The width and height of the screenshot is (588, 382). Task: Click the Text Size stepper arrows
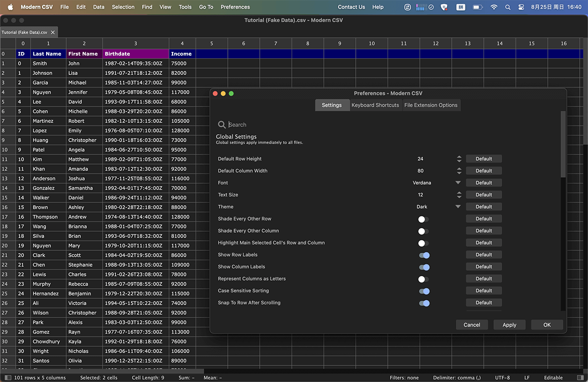[x=459, y=195]
